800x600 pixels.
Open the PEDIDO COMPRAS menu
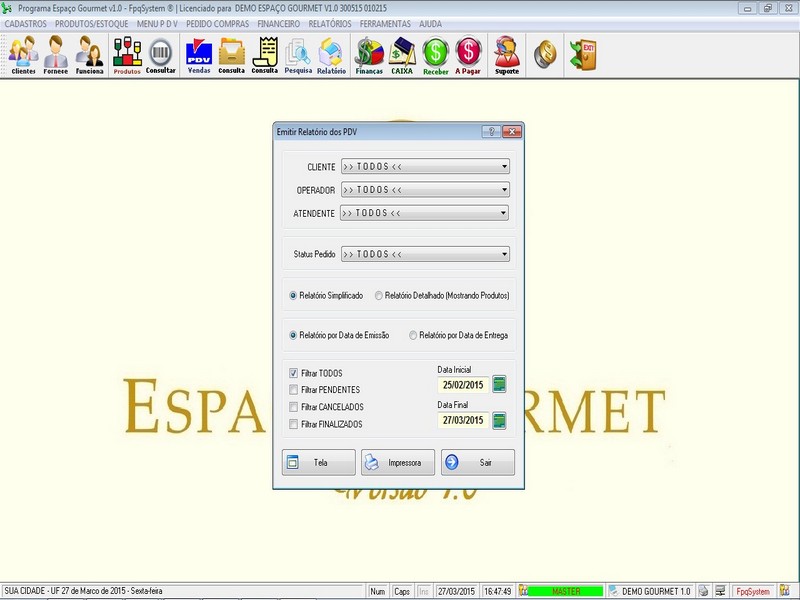coord(217,24)
